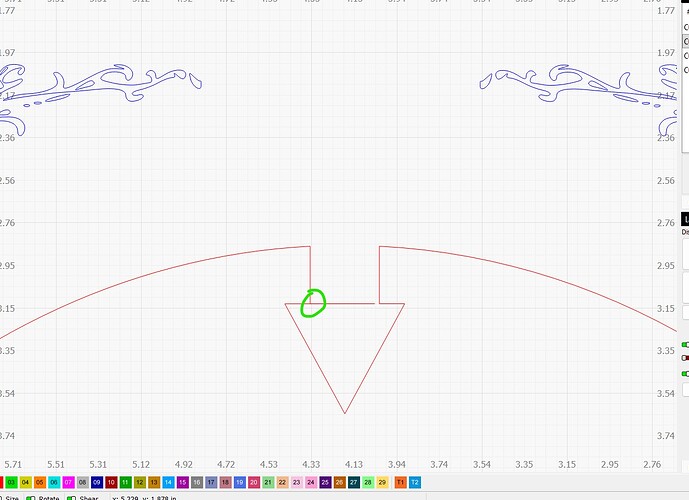Choose the yellow 29 layer swatch
The width and height of the screenshot is (689, 500).
(383, 482)
